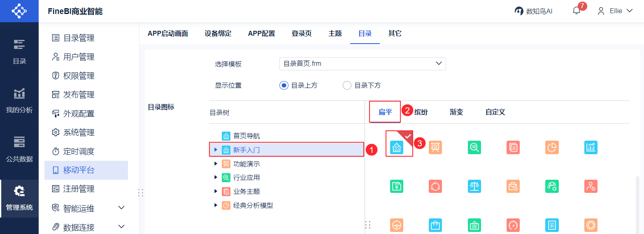Choose the red documents copy icon swatch
Image resolution: width=644 pixels, height=234 pixels.
513,147
